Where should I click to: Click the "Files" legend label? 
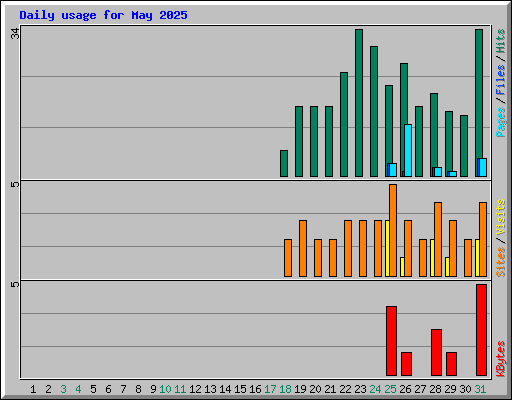(x=501, y=79)
